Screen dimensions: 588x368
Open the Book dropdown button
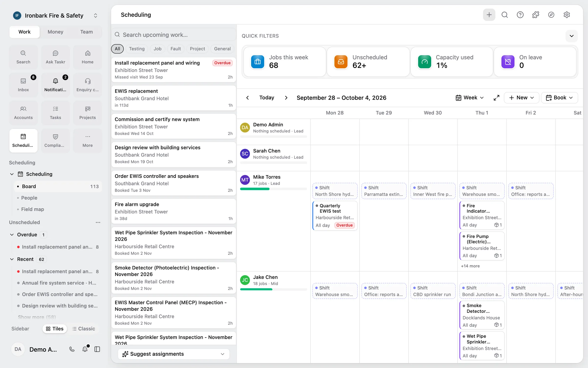click(x=560, y=98)
